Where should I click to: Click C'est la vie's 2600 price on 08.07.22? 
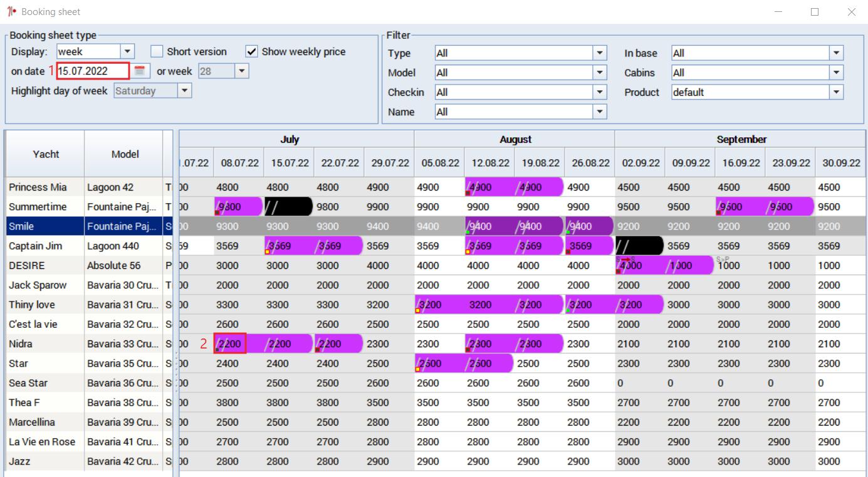pos(239,324)
